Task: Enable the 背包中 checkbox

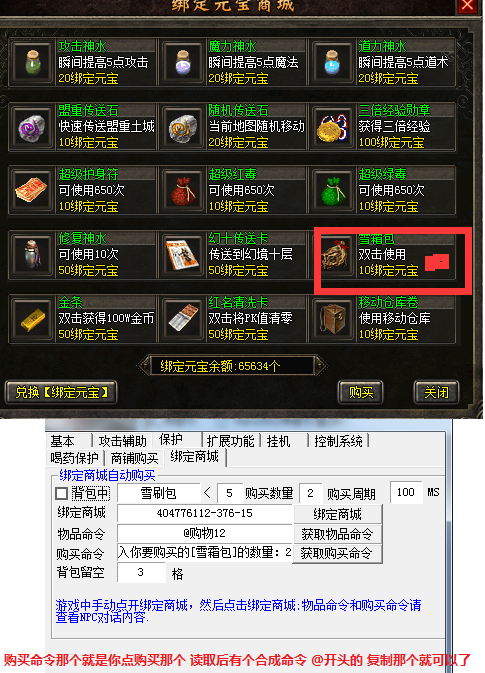Action: tap(61, 493)
